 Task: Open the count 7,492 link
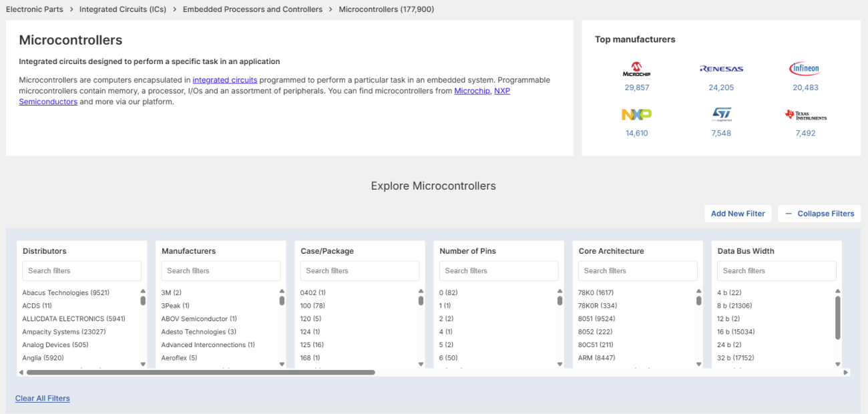tap(805, 133)
